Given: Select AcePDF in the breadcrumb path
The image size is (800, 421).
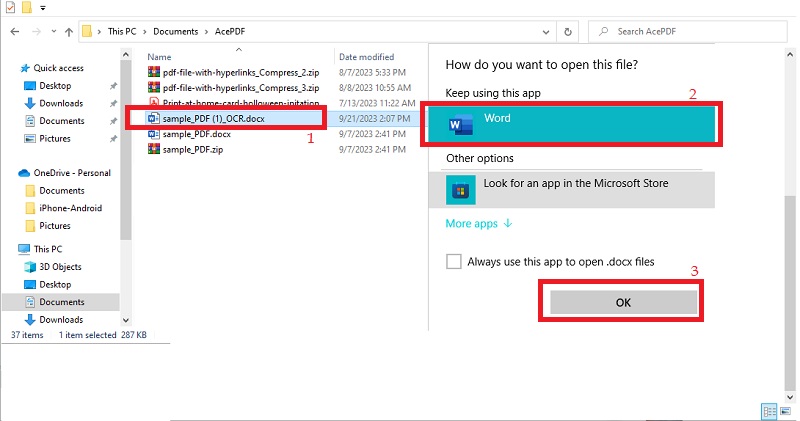Looking at the screenshot, I should tap(230, 32).
